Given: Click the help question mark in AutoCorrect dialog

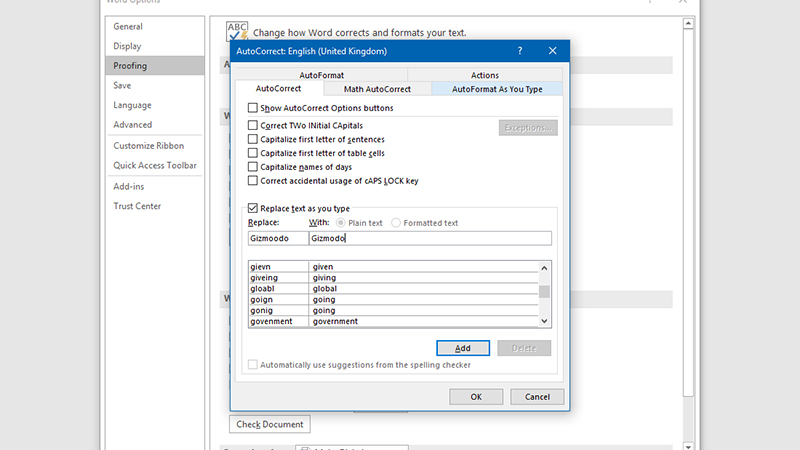Looking at the screenshot, I should 519,51.
